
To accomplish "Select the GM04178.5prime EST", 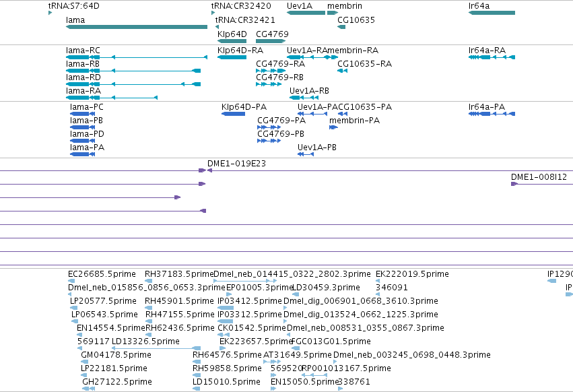I will (116, 356).
